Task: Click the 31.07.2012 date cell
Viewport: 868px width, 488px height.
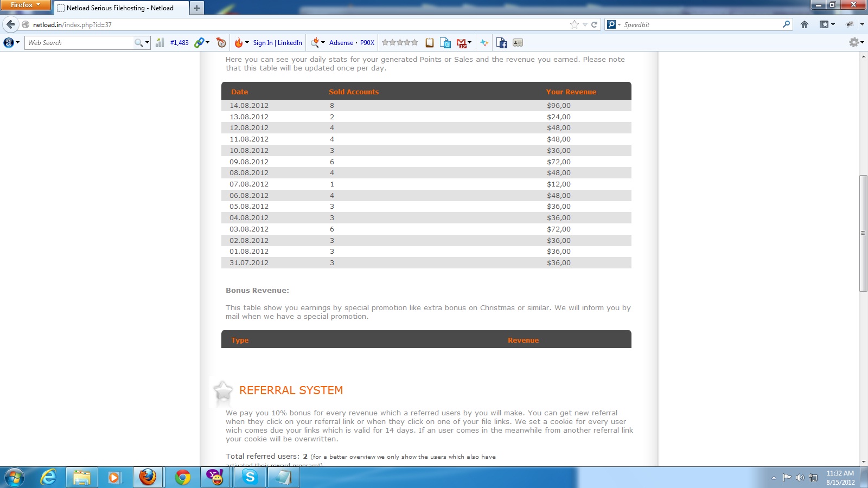Action: 249,263
